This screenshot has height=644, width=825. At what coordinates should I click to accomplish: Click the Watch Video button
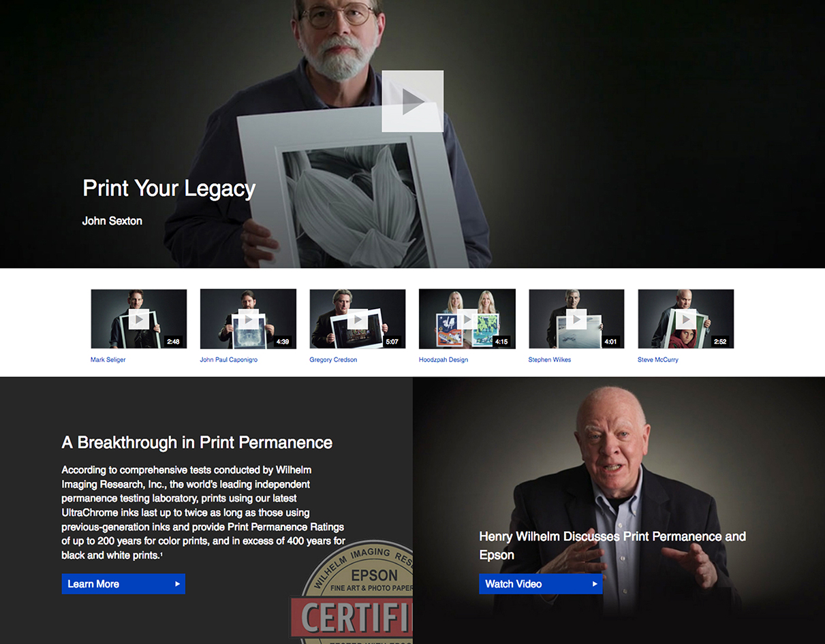[541, 584]
